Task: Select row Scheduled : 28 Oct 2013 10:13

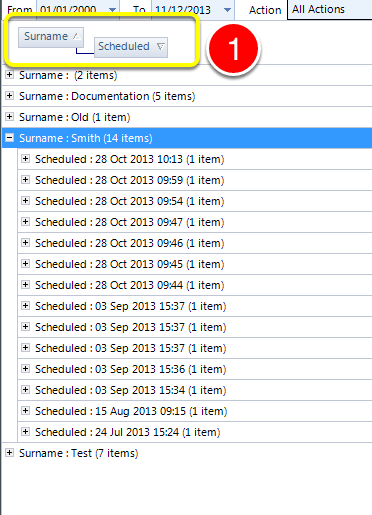Action: pyautogui.click(x=195, y=159)
